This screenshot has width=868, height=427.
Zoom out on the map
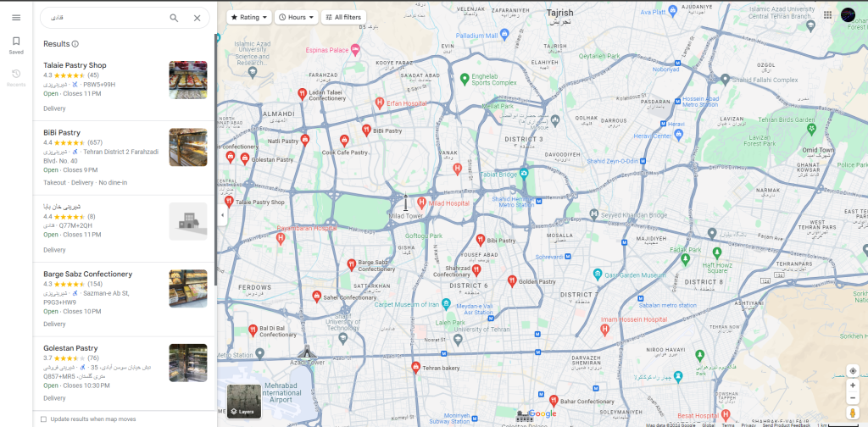pyautogui.click(x=853, y=397)
